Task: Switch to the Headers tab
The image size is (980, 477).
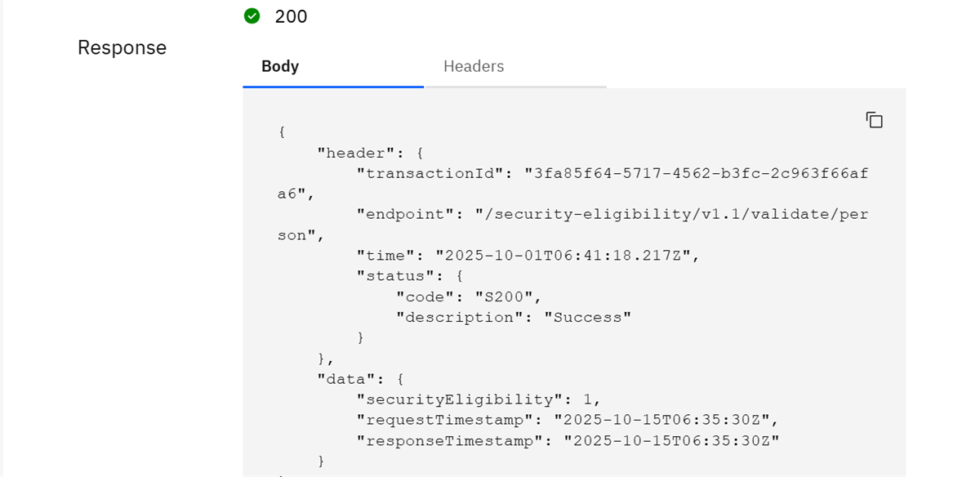Action: 474,67
